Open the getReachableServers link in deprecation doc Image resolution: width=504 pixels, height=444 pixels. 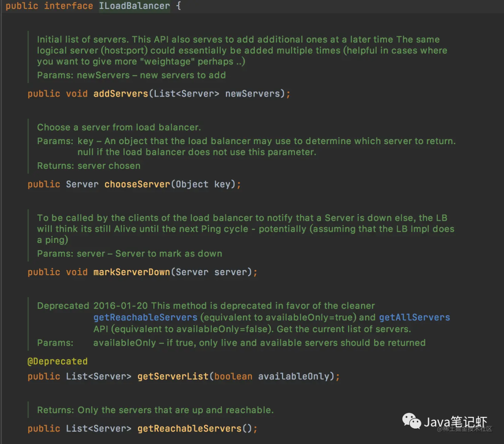(x=145, y=317)
